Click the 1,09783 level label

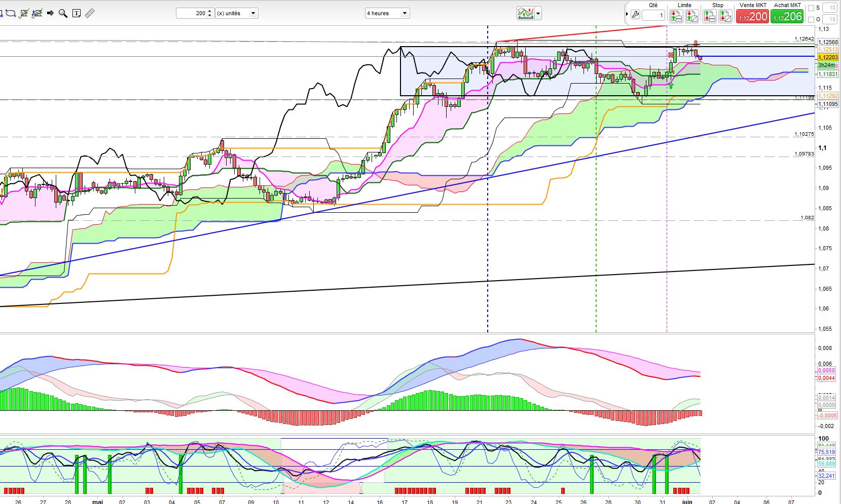[x=804, y=154]
